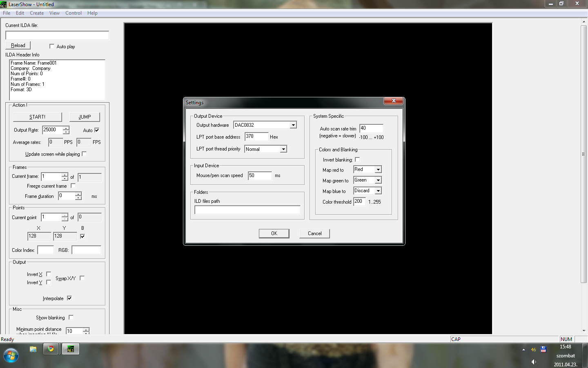Enable Swap X/Y checkbox
The height and width of the screenshot is (368, 588).
[x=82, y=278]
